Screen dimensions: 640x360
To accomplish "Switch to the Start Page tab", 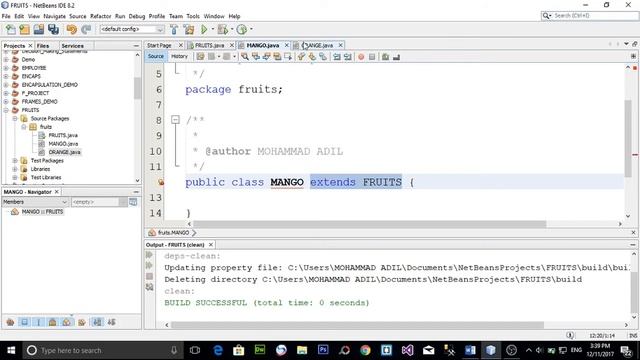I will (x=159, y=45).
